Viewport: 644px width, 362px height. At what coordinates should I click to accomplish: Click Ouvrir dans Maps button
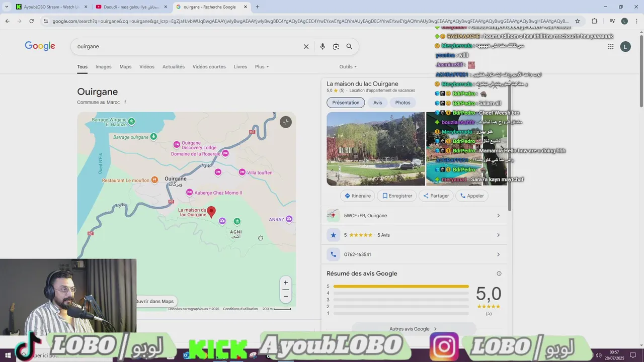pyautogui.click(x=155, y=301)
